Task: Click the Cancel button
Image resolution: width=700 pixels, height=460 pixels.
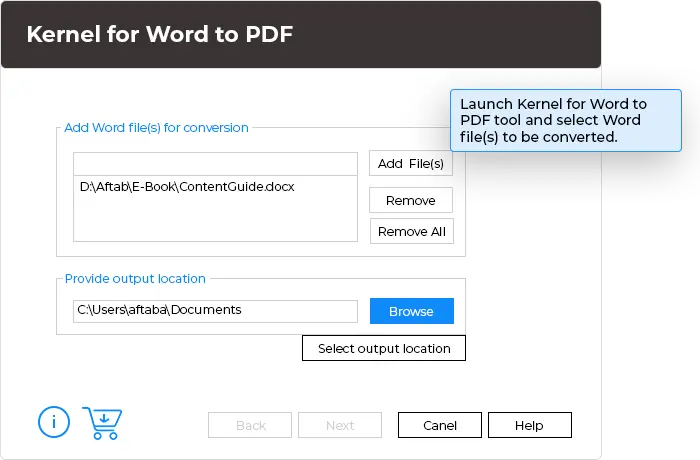Action: pyautogui.click(x=440, y=425)
